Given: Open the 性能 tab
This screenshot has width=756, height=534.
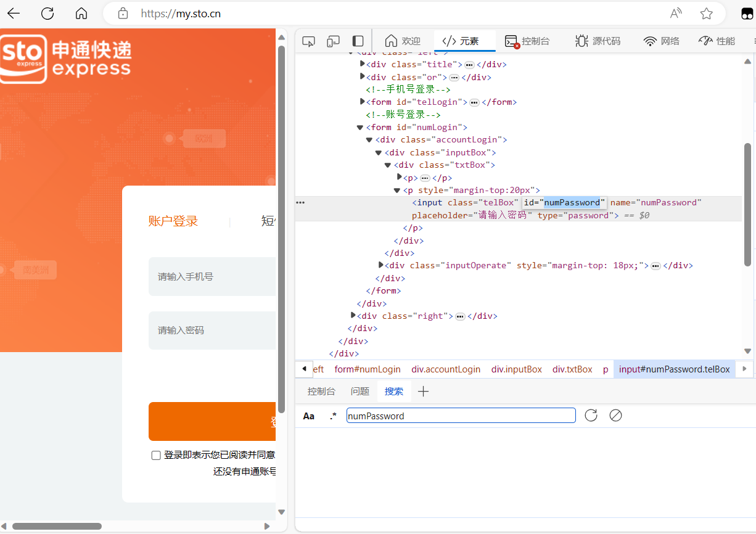Looking at the screenshot, I should click(717, 41).
